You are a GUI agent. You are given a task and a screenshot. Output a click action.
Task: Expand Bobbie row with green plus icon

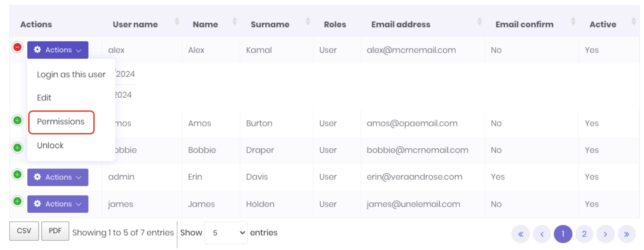click(x=17, y=148)
